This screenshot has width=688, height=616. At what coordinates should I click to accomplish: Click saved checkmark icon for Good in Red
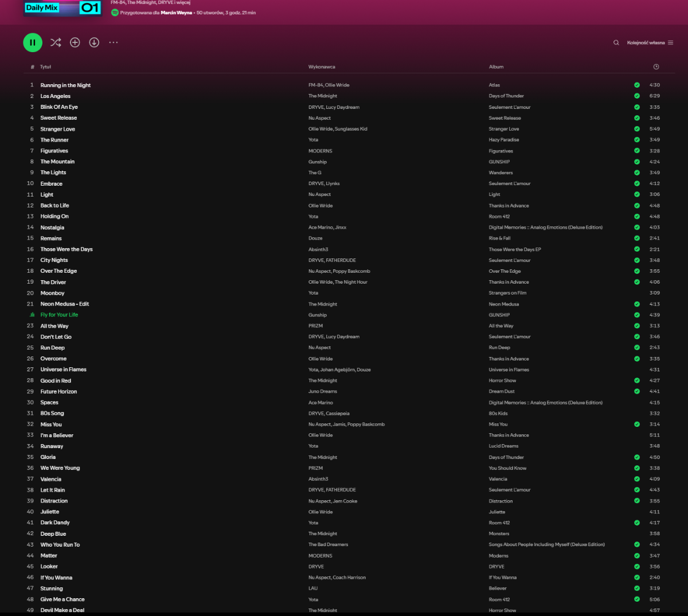637,380
